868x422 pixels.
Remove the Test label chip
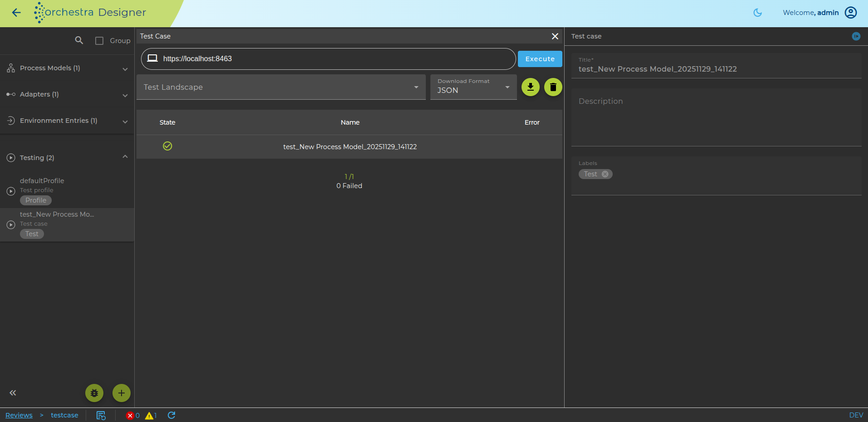click(x=605, y=174)
